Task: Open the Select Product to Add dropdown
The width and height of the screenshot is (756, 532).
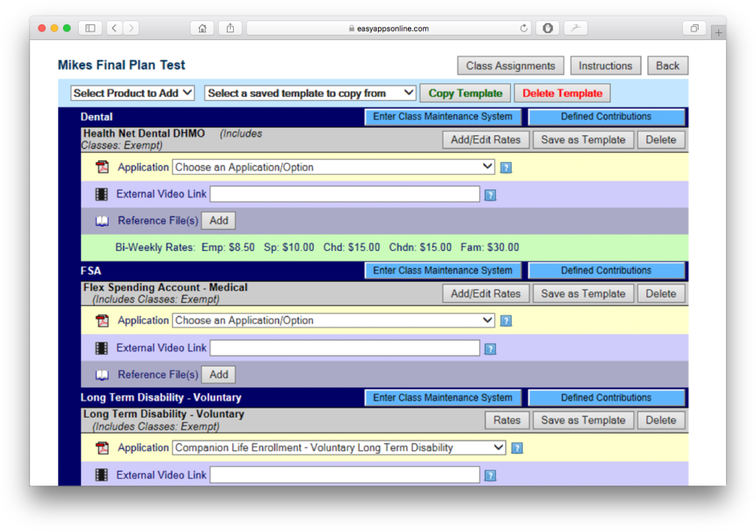Action: (132, 92)
